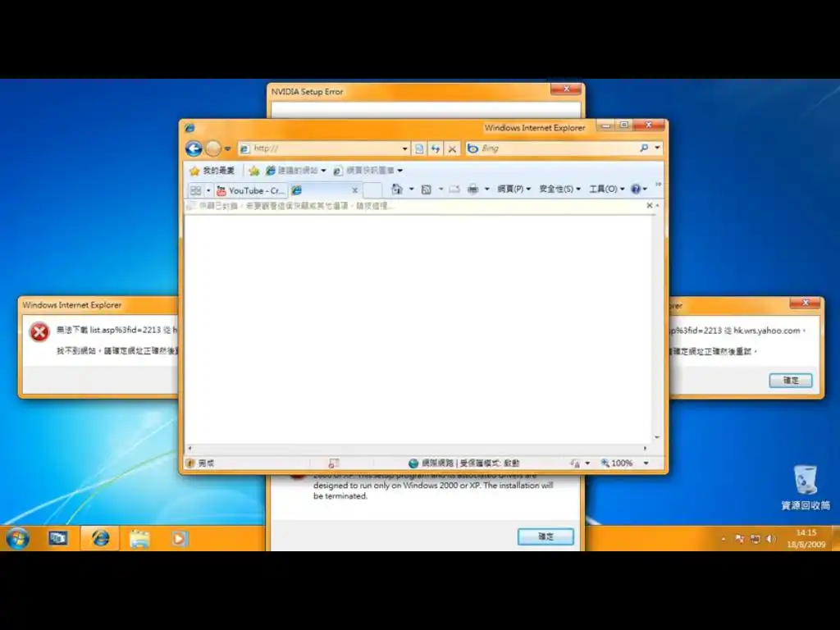Open the search provider dropdown arrow

point(657,148)
